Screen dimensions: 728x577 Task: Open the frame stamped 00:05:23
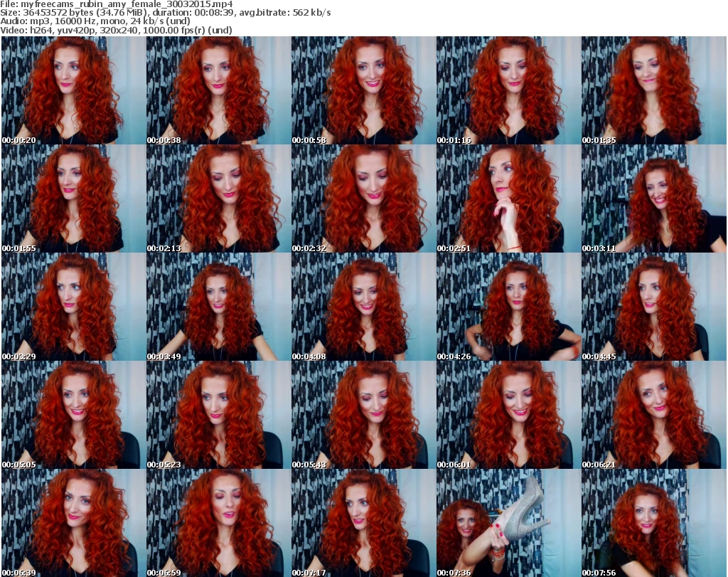tap(219, 415)
